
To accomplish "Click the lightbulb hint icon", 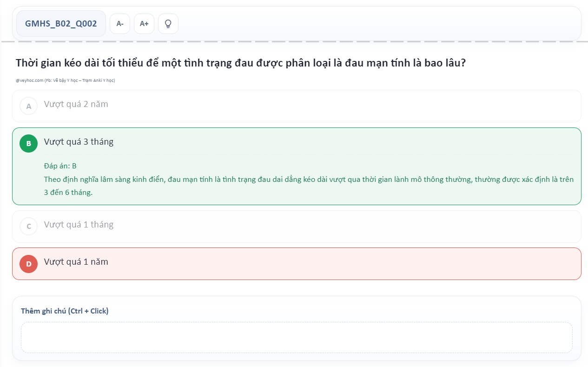I will [x=168, y=24].
